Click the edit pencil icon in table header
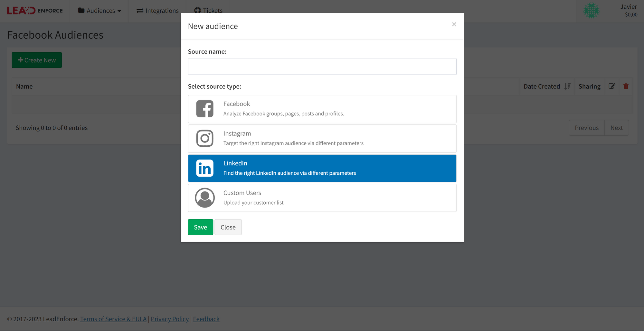 coord(612,86)
